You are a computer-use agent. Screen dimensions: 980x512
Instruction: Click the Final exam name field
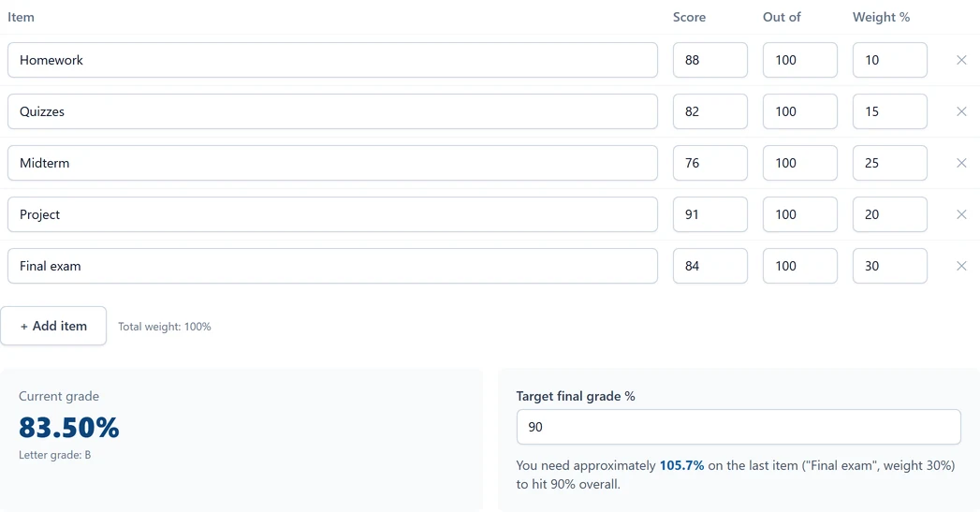[332, 266]
